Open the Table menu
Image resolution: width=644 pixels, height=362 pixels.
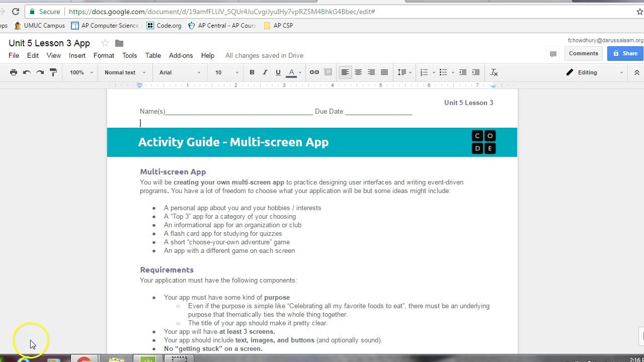153,55
